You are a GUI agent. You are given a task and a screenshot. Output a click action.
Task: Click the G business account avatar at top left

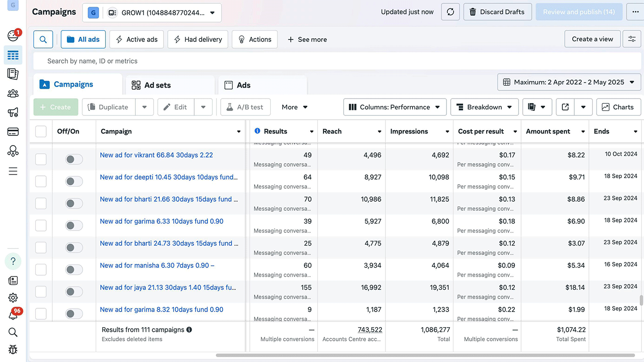pyautogui.click(x=13, y=5)
